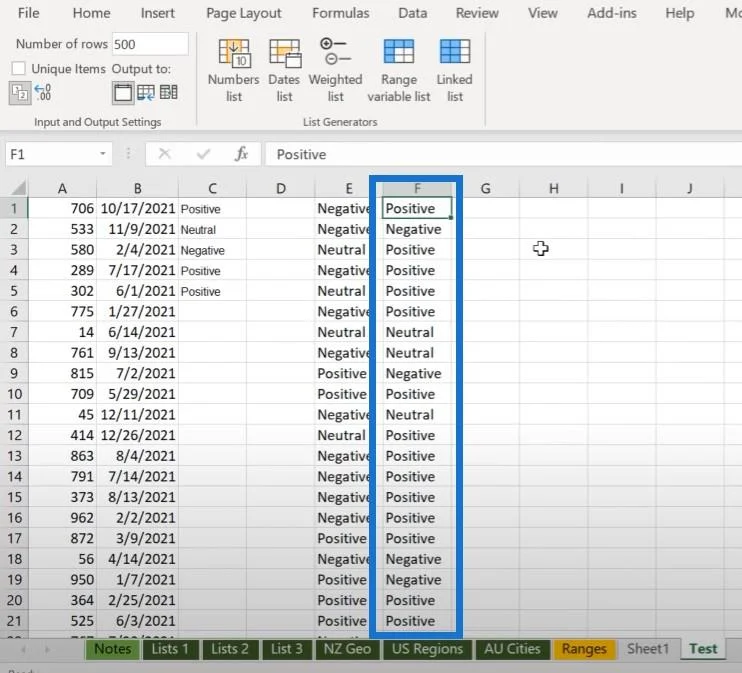Screen dimensions: 742x673
Task: Switch to the Notes sheet tab
Action: 113,649
